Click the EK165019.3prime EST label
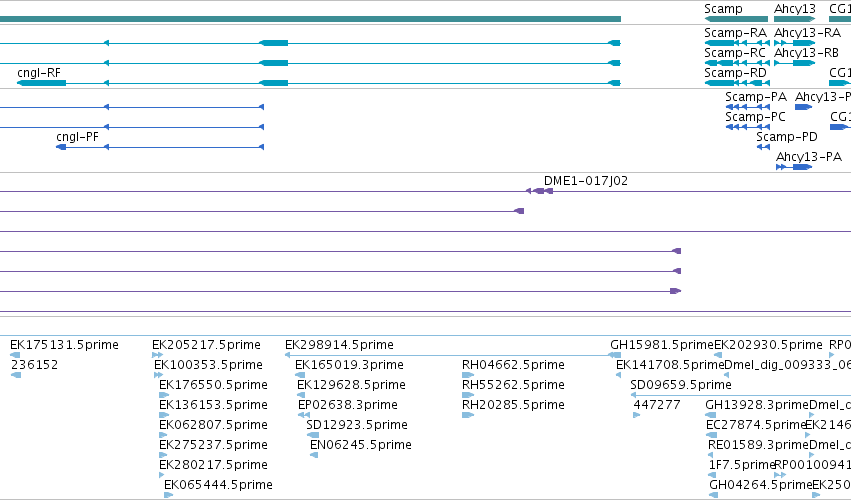Image resolution: width=851 pixels, height=500 pixels. tap(349, 365)
